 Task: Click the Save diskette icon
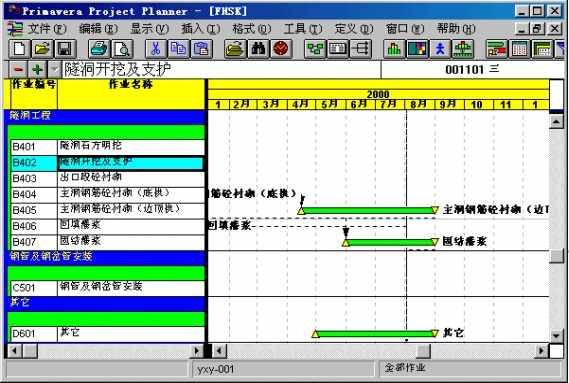(x=65, y=49)
